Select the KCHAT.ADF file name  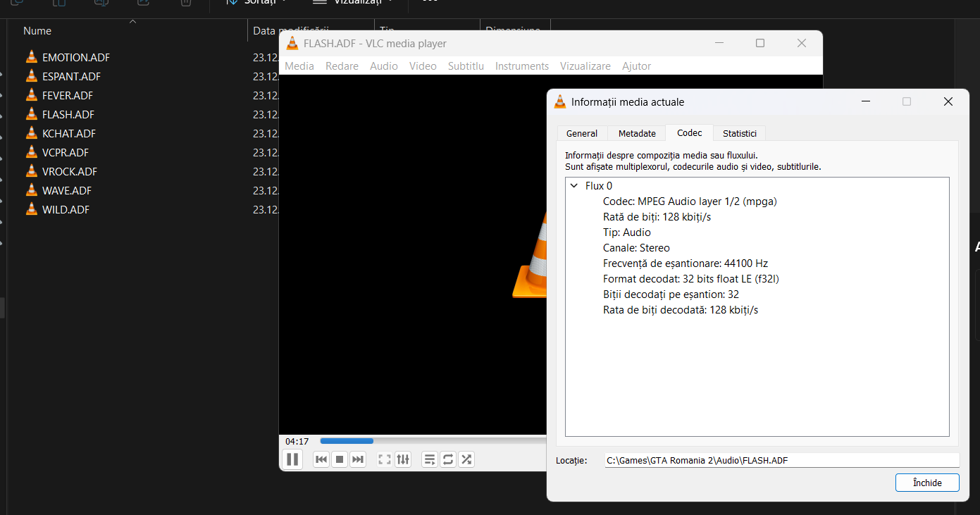(69, 133)
